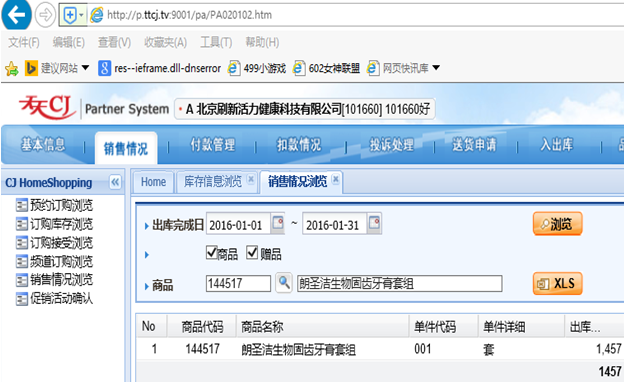This screenshot has height=382, width=624.
Task: Open calendar picker for start date 2016-01-01
Action: pos(278,223)
